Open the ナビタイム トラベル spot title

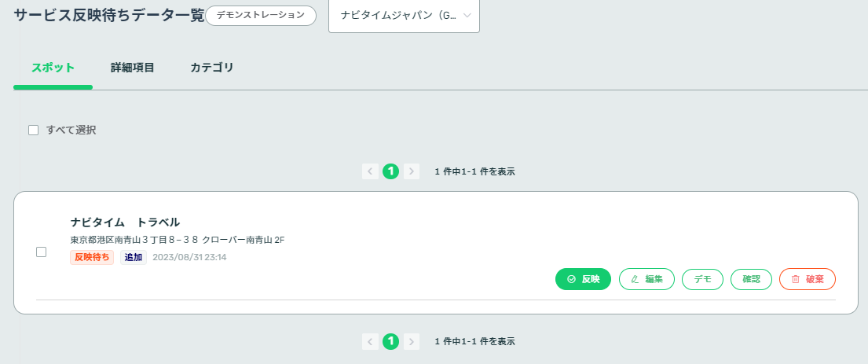[125, 222]
